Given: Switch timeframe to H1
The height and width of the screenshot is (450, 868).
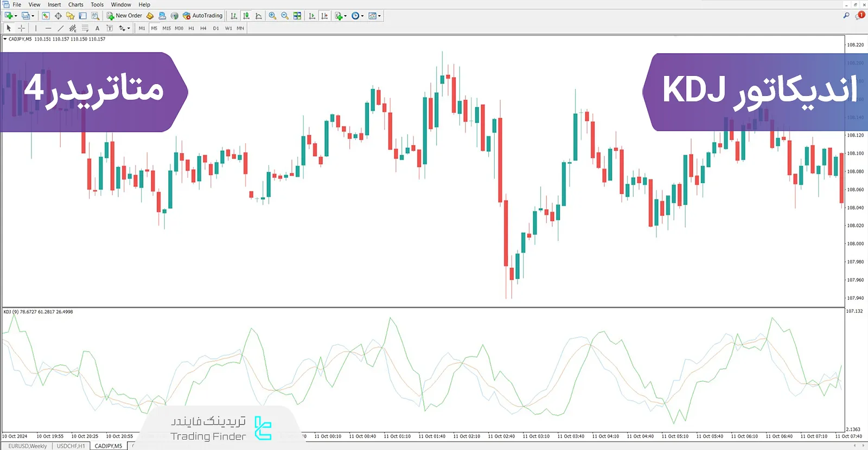Looking at the screenshot, I should (191, 28).
